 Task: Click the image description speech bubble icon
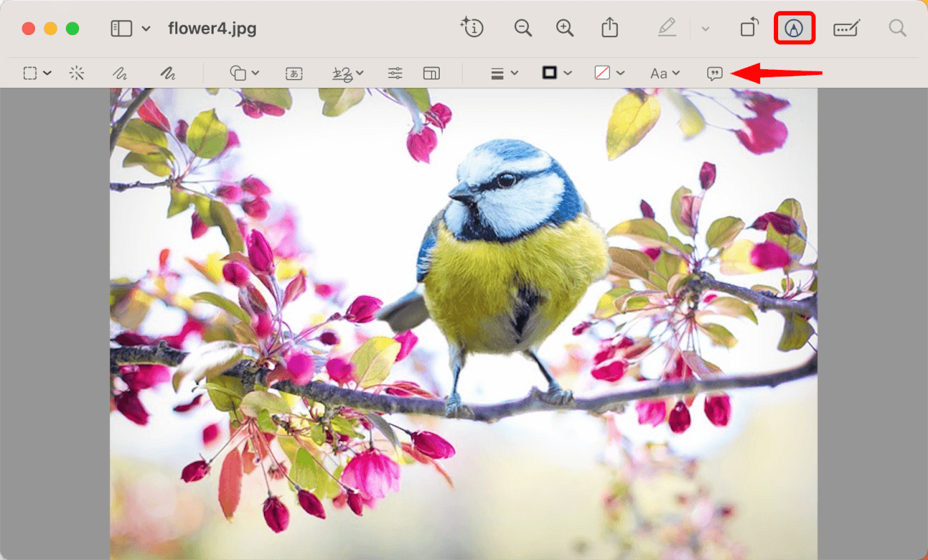(714, 73)
